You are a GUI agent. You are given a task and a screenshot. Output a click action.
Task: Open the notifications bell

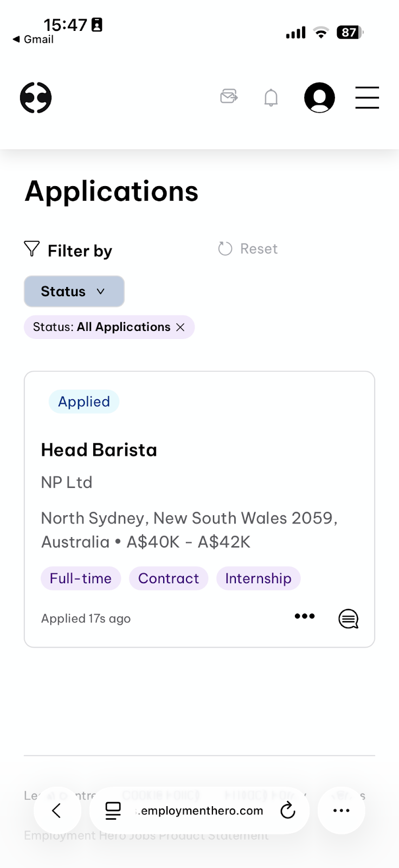click(271, 98)
